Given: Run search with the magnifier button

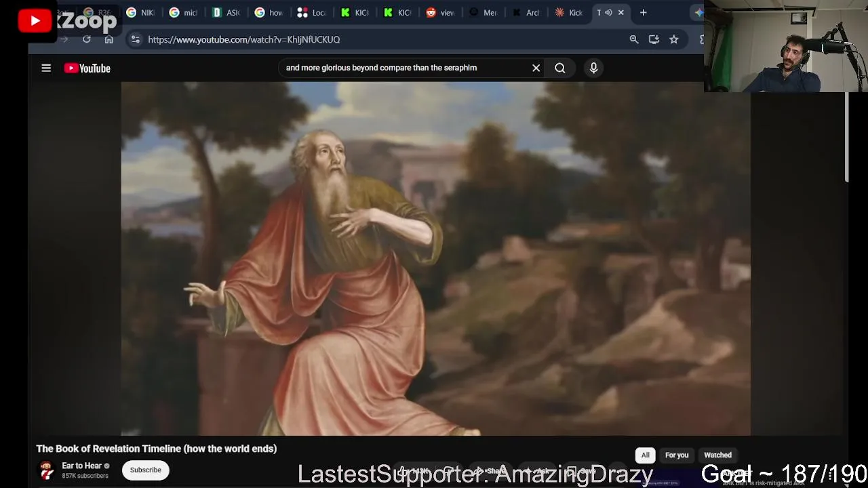Looking at the screenshot, I should 560,68.
